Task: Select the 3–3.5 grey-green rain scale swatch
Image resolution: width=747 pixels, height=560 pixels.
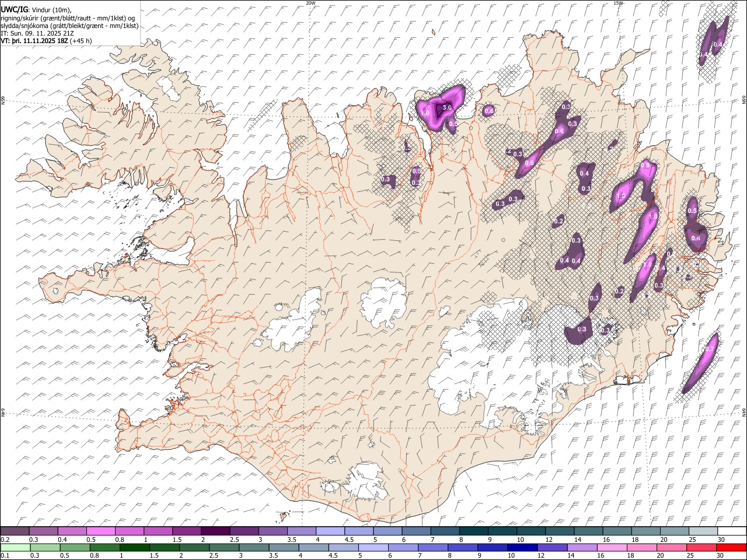Action: [x=254, y=547]
